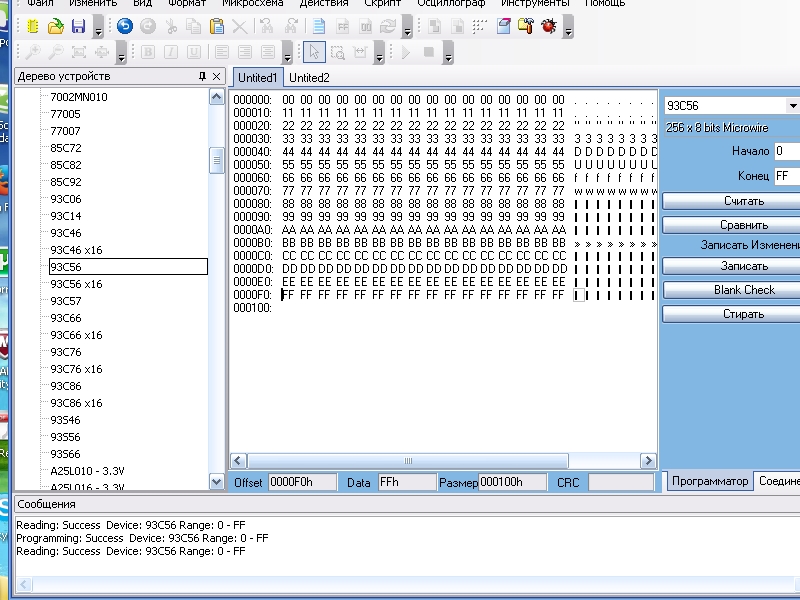
Task: Click the paste clipboard icon
Action: pyautogui.click(x=217, y=27)
